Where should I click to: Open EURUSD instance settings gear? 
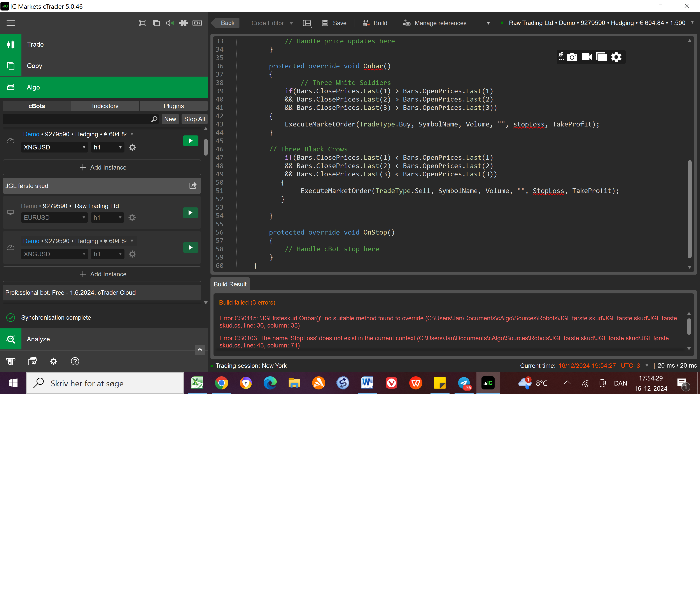click(132, 217)
